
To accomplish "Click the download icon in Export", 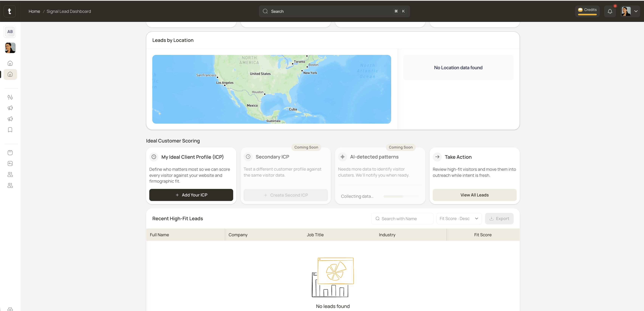I will pos(492,219).
